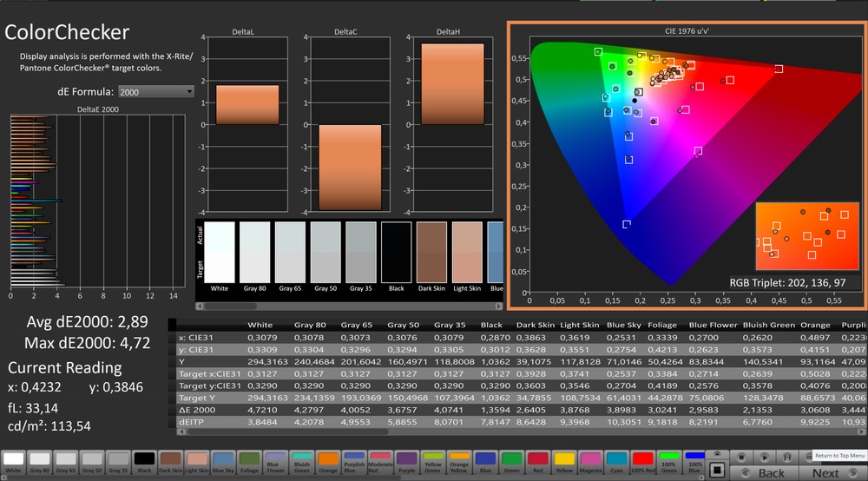Screen dimensions: 868x481
Task: Select the Purple patch button
Action: [406, 462]
